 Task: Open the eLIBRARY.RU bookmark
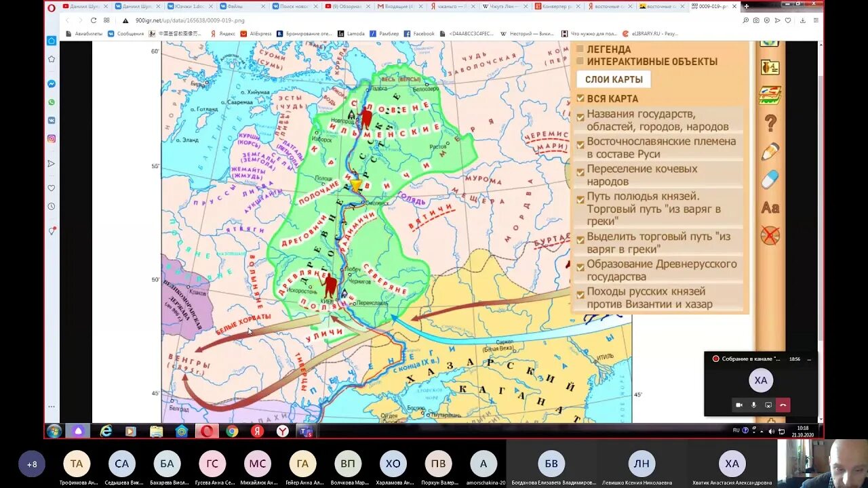click(x=650, y=33)
